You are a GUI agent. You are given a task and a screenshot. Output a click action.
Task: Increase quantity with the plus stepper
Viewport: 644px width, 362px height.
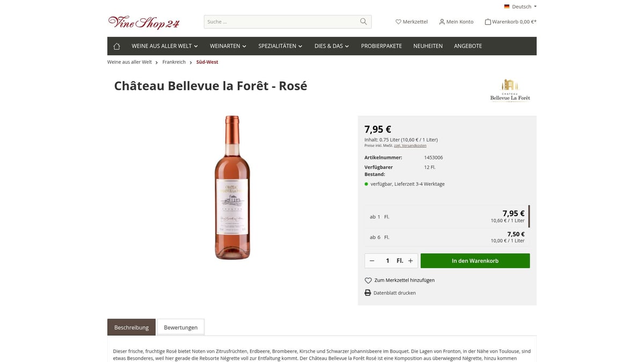point(409,261)
